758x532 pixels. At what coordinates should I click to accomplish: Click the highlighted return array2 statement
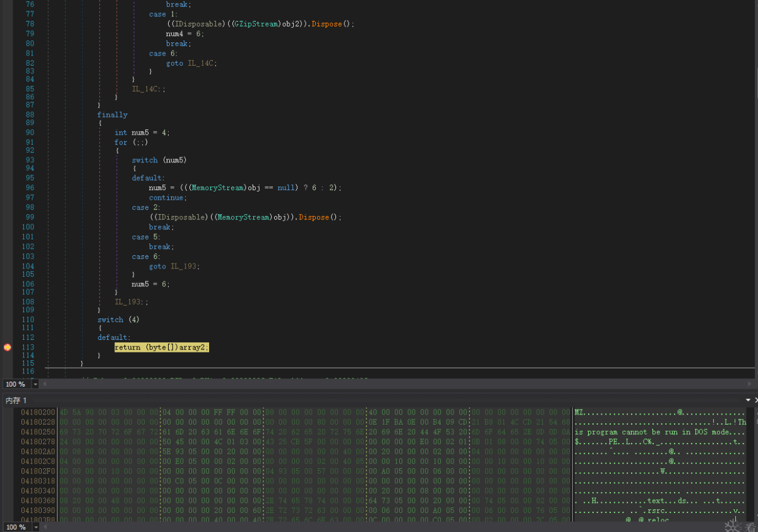pos(161,348)
